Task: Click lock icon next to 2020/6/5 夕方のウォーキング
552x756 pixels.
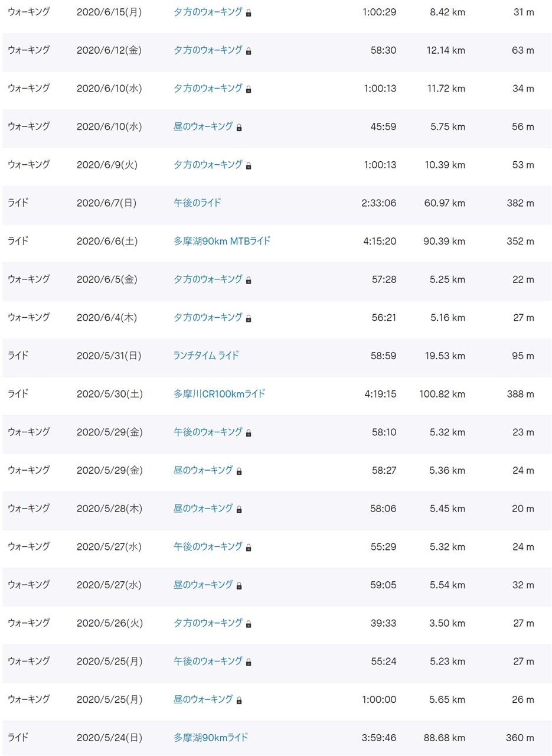Action: coord(249,280)
